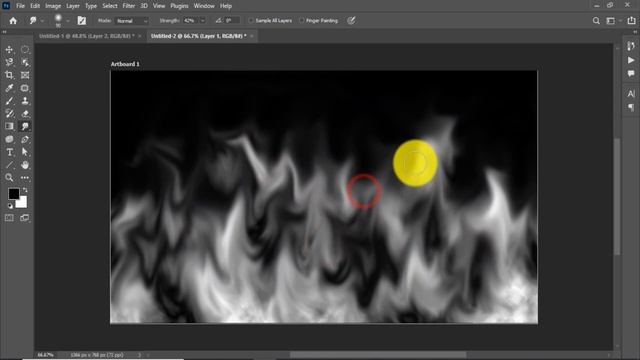Open the Plugins menu
640x360 pixels.
(x=180, y=6)
